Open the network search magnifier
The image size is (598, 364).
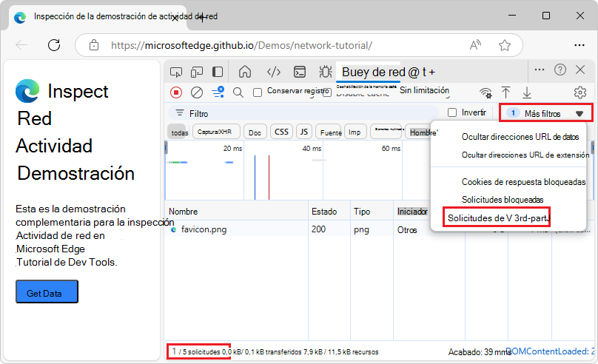(238, 92)
